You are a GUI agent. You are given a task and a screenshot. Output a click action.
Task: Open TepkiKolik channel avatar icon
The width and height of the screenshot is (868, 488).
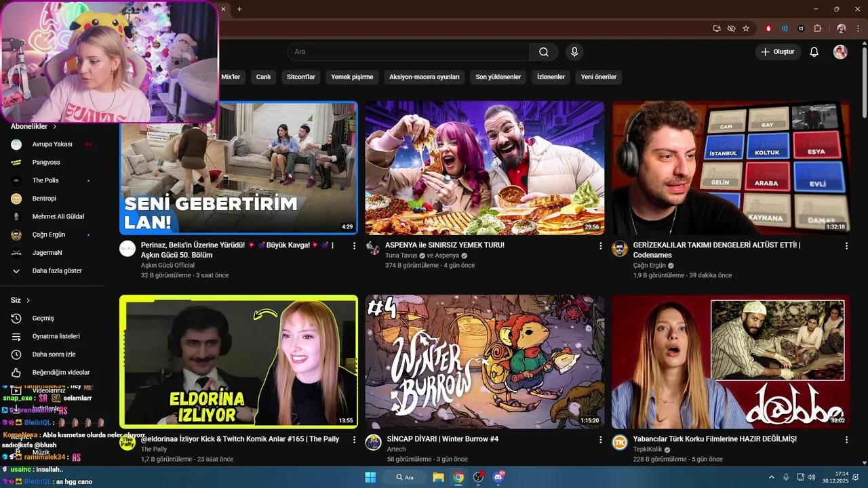click(x=620, y=443)
